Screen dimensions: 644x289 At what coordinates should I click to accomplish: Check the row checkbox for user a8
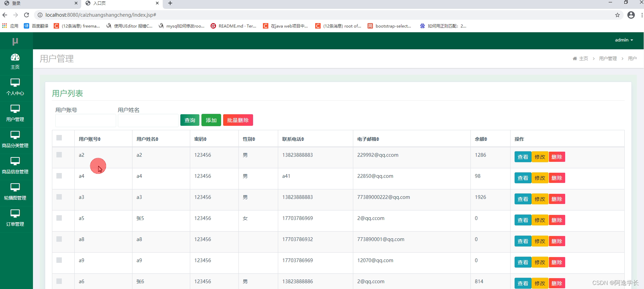click(x=59, y=239)
